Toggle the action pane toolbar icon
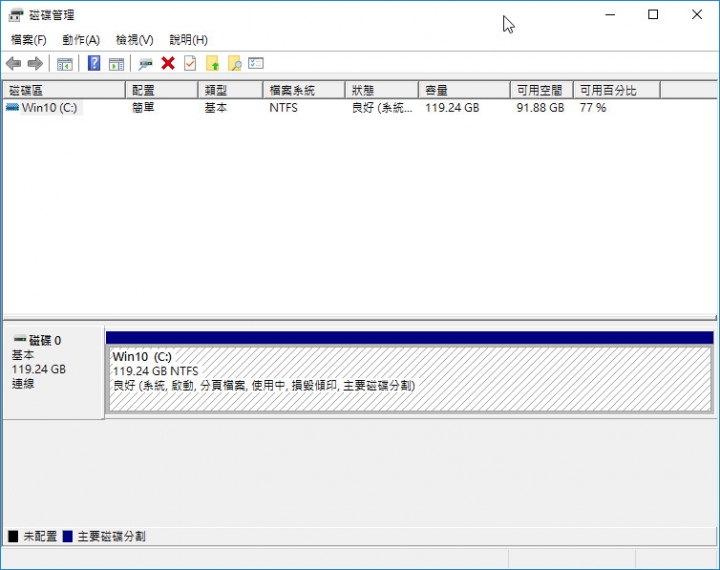Viewport: 720px width, 570px height. coord(116,64)
